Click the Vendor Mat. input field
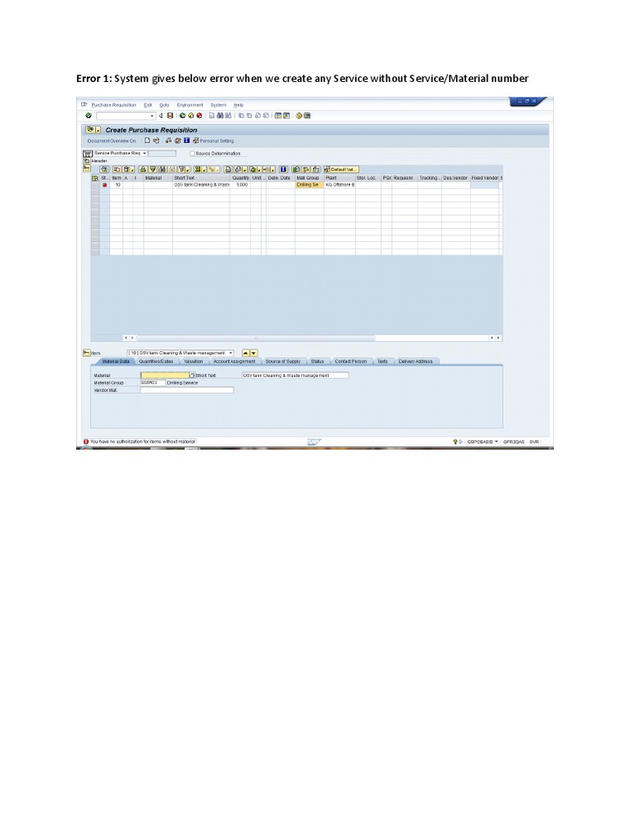630x840 pixels. [187, 390]
